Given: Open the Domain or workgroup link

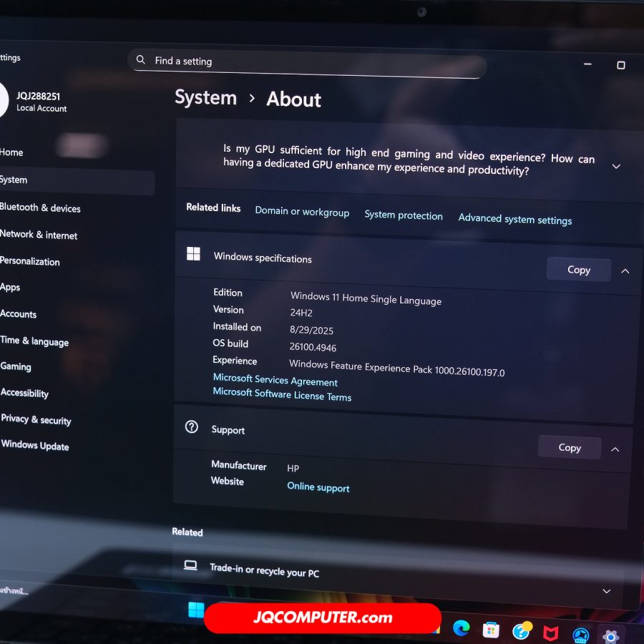Looking at the screenshot, I should (x=302, y=212).
